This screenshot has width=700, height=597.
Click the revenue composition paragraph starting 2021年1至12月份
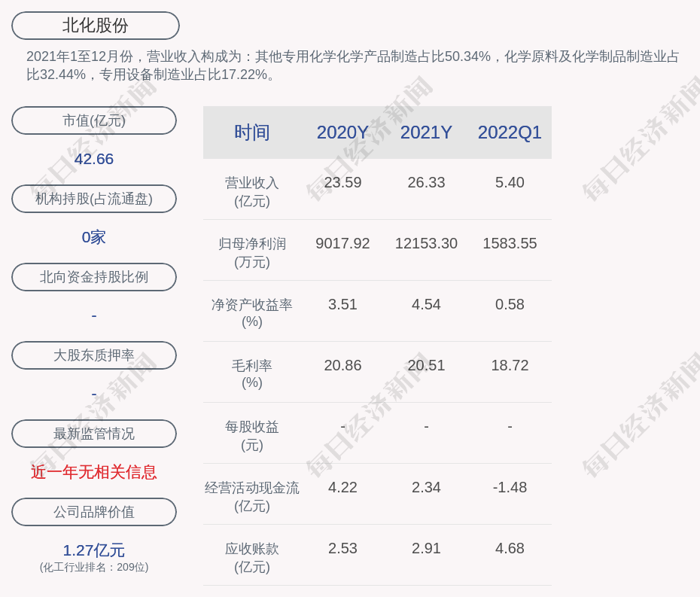[x=353, y=65]
